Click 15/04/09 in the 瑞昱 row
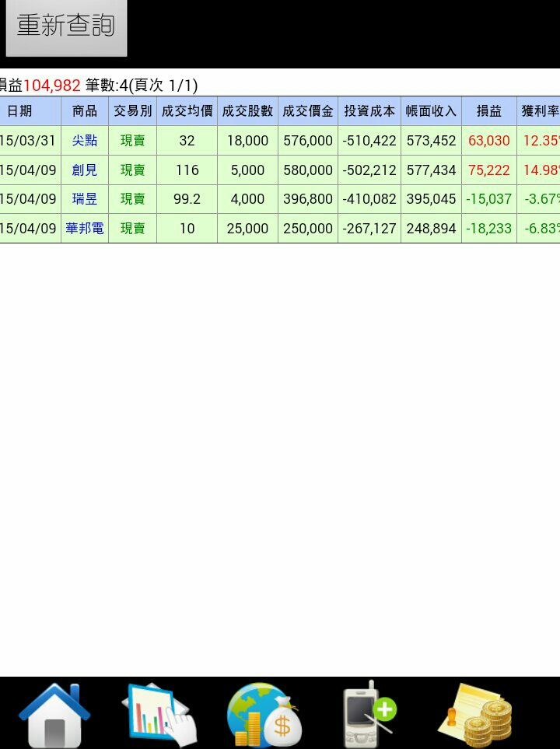560x749 pixels. click(x=28, y=198)
